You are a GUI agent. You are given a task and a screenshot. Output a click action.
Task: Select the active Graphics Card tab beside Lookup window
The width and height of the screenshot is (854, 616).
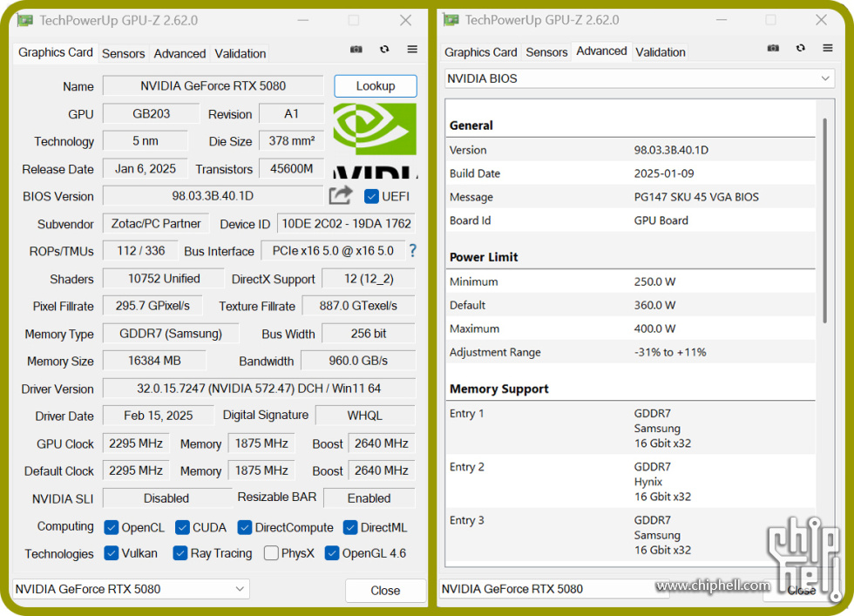point(56,52)
